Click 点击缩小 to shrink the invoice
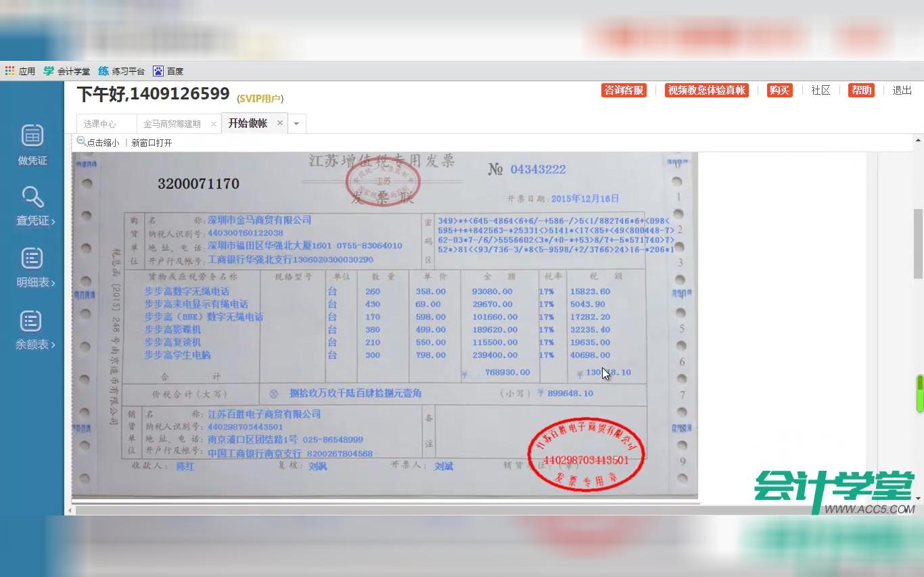Image resolution: width=924 pixels, height=577 pixels. [103, 143]
